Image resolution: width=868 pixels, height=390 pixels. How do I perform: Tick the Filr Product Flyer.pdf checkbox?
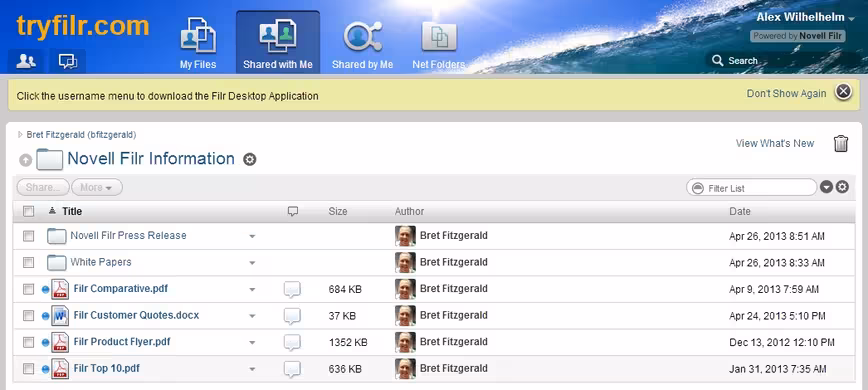pyautogui.click(x=28, y=342)
